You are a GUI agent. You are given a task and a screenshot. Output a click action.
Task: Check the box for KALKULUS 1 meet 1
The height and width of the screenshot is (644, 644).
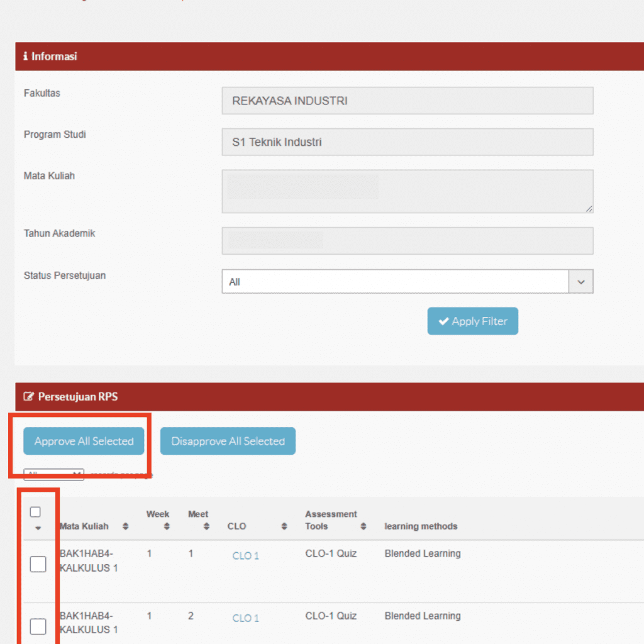(38, 565)
